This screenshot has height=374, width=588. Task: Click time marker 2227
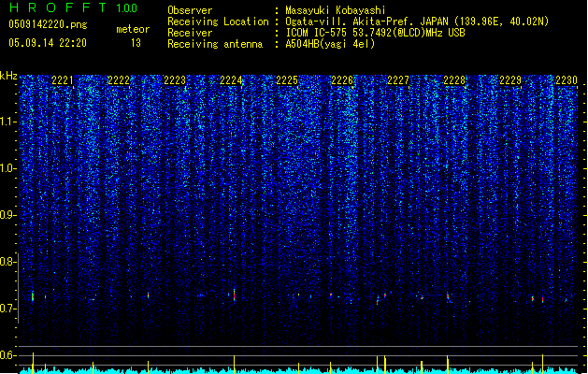(x=398, y=80)
